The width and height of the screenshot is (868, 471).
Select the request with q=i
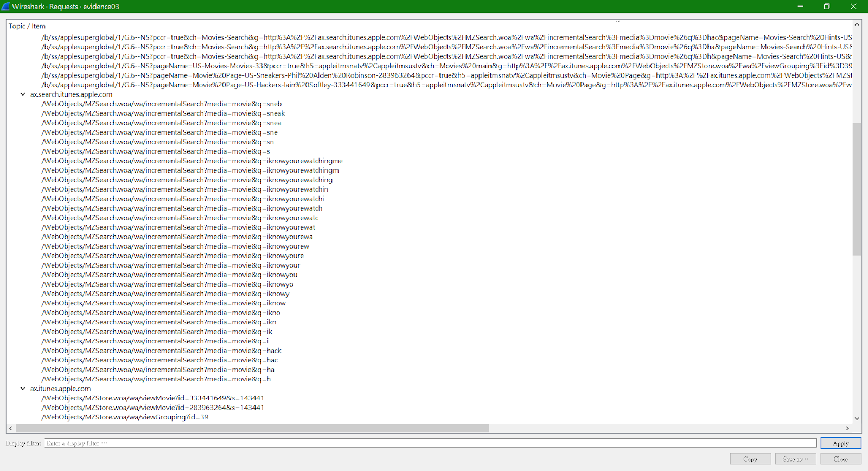click(x=155, y=341)
